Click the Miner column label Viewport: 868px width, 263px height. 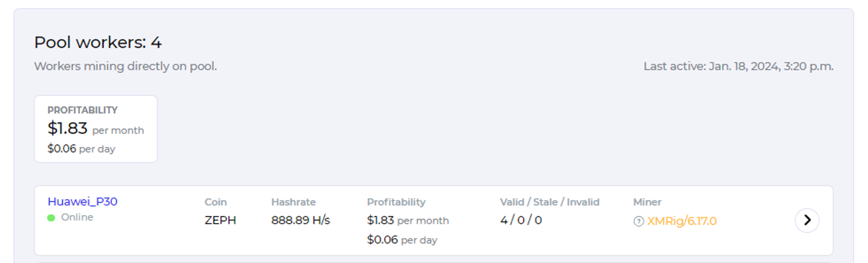click(x=647, y=202)
